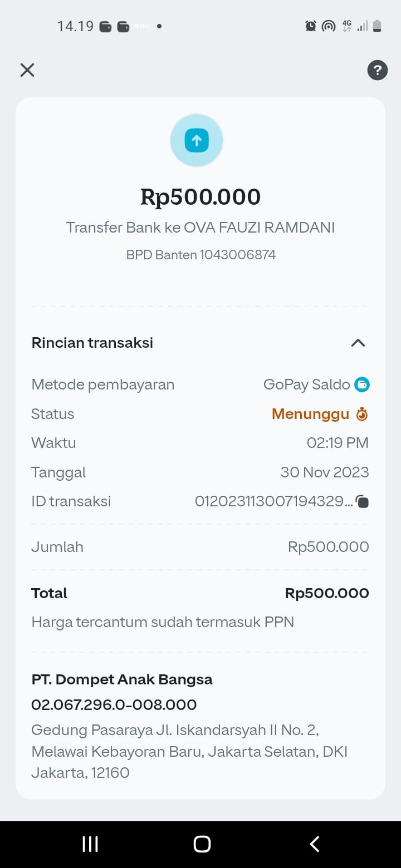Image resolution: width=401 pixels, height=868 pixels.
Task: Collapse the Rincian transaksi section
Action: [358, 343]
